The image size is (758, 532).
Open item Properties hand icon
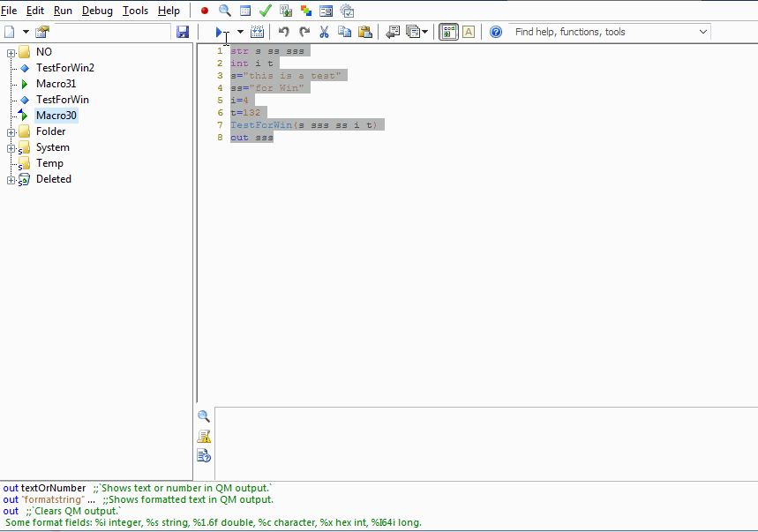click(x=42, y=32)
